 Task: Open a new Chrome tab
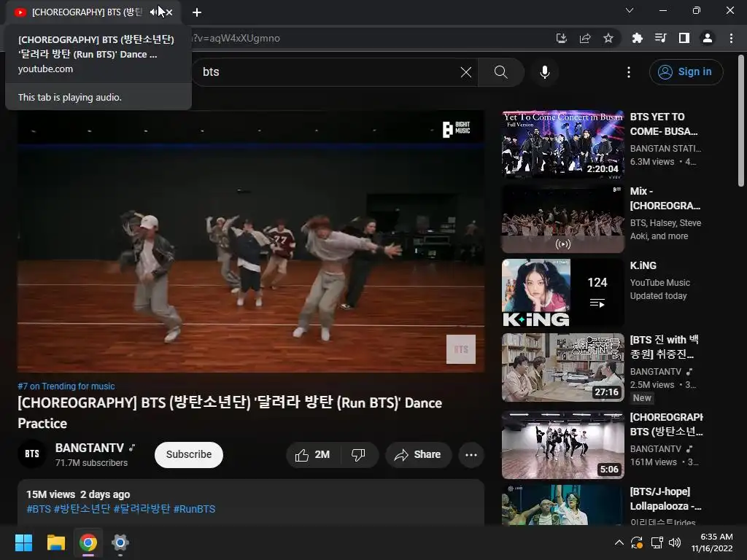pos(197,12)
